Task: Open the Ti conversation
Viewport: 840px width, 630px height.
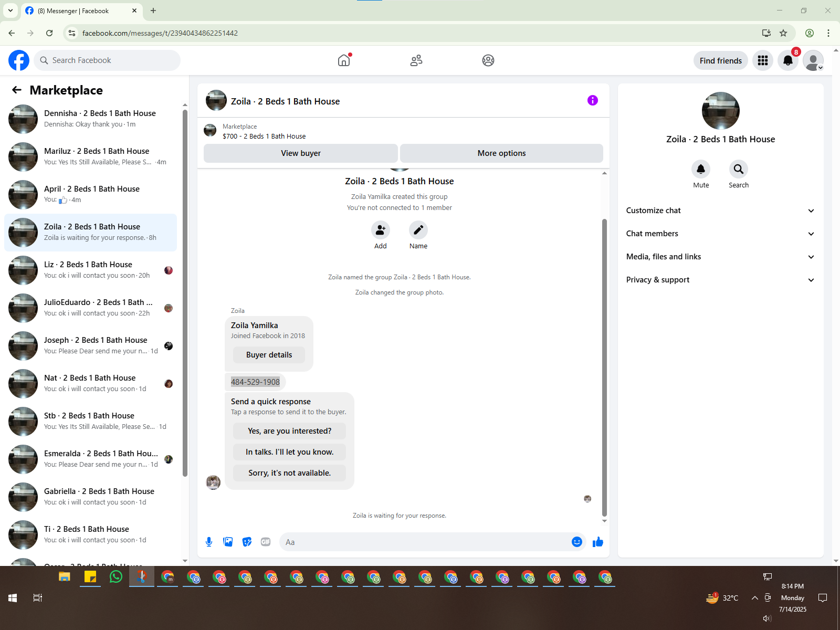Action: point(90,535)
